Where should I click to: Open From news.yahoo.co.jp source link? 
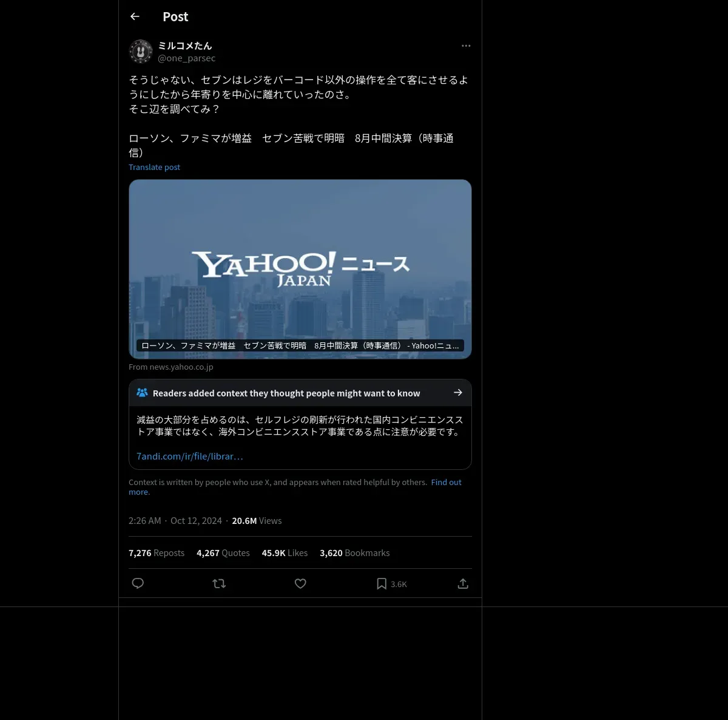[171, 367]
